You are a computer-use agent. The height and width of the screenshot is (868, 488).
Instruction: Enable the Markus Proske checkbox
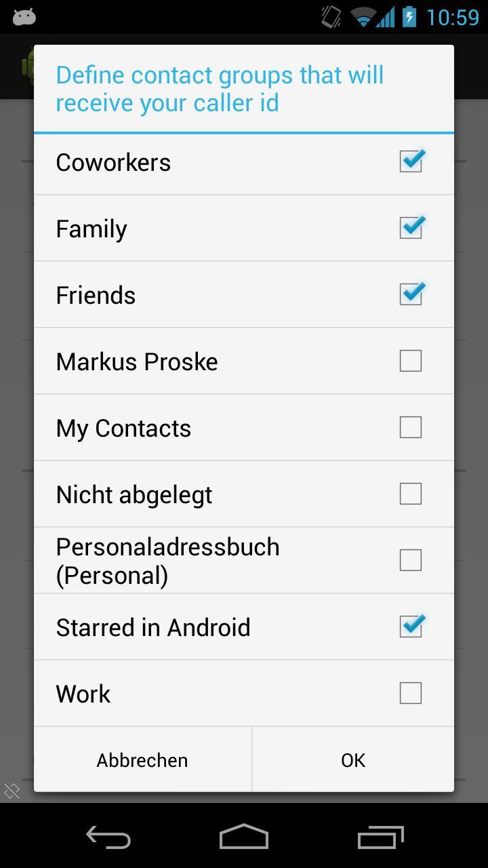pos(411,361)
